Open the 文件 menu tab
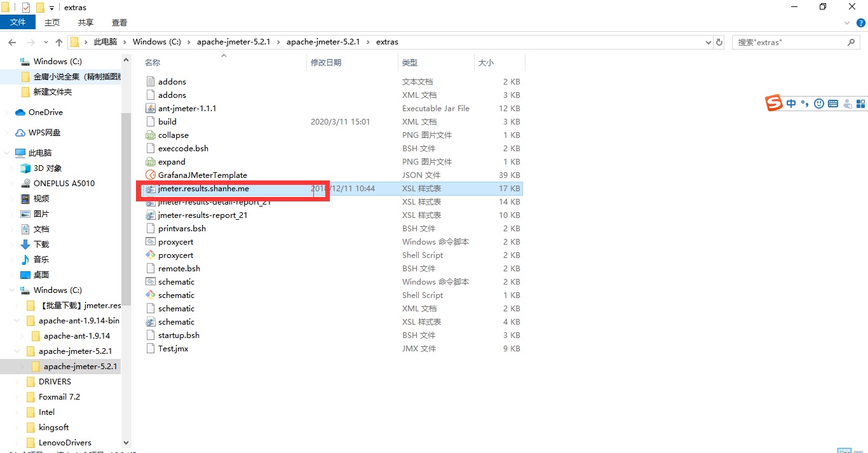This screenshot has height=453, width=868. 18,22
